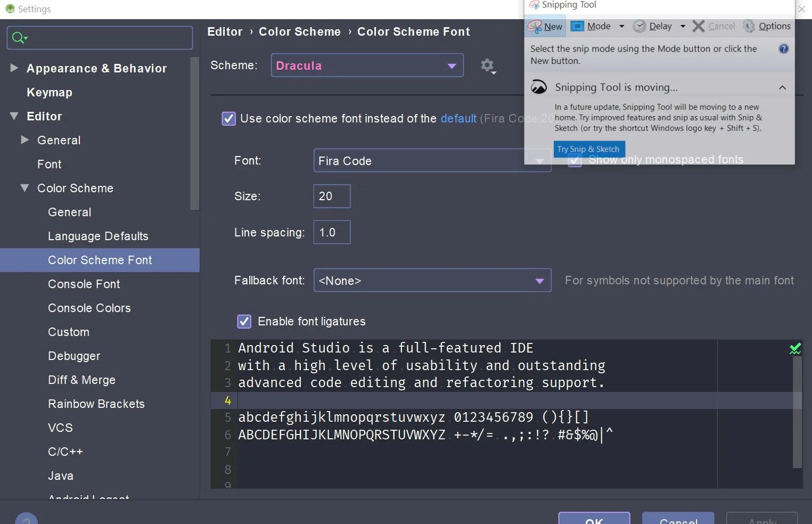Open the Fallback font dropdown

coord(432,281)
